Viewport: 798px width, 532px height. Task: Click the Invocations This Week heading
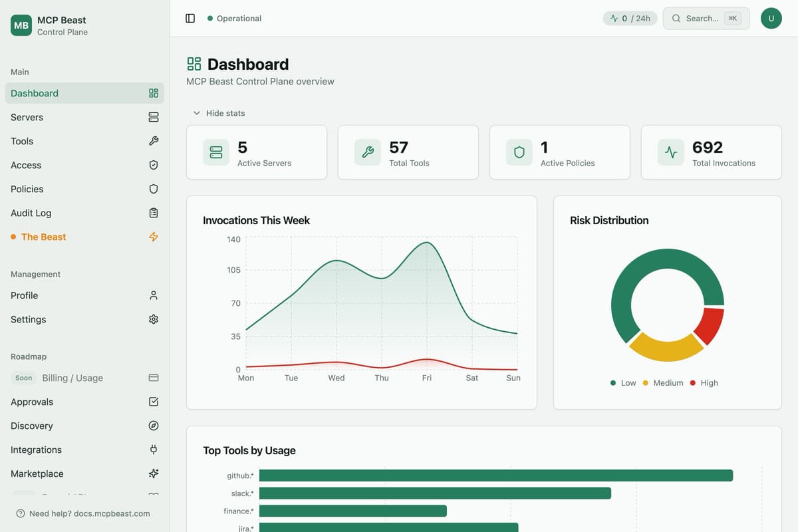pos(257,220)
